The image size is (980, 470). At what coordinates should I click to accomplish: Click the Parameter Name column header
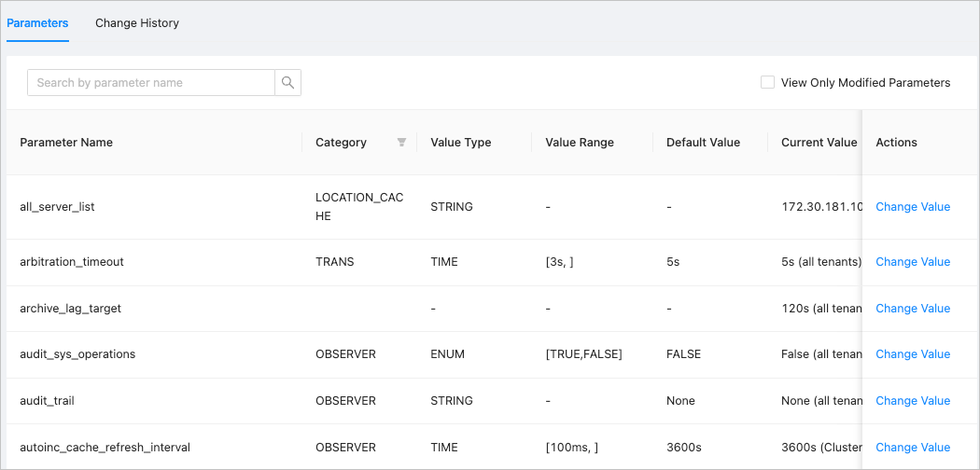66,143
